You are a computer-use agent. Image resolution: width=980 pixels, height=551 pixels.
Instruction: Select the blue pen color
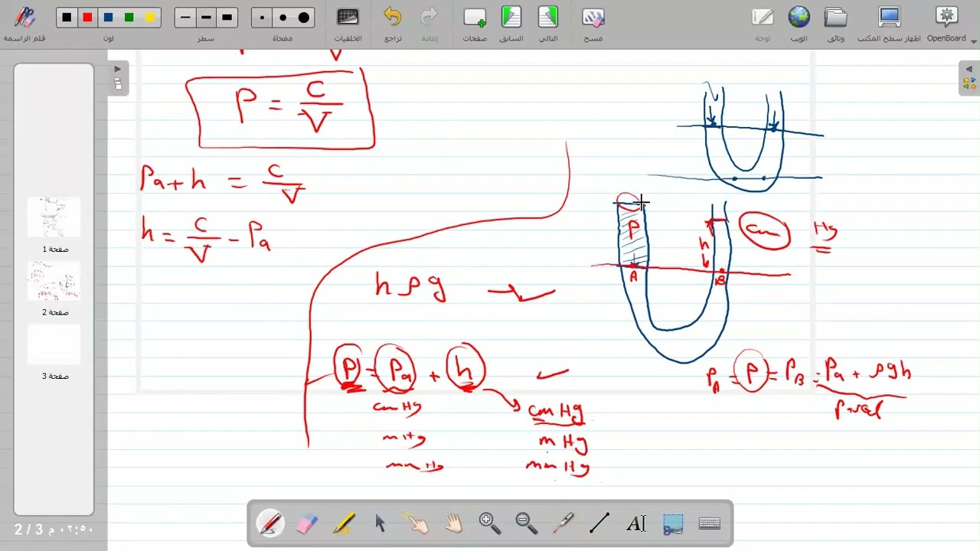tap(109, 18)
